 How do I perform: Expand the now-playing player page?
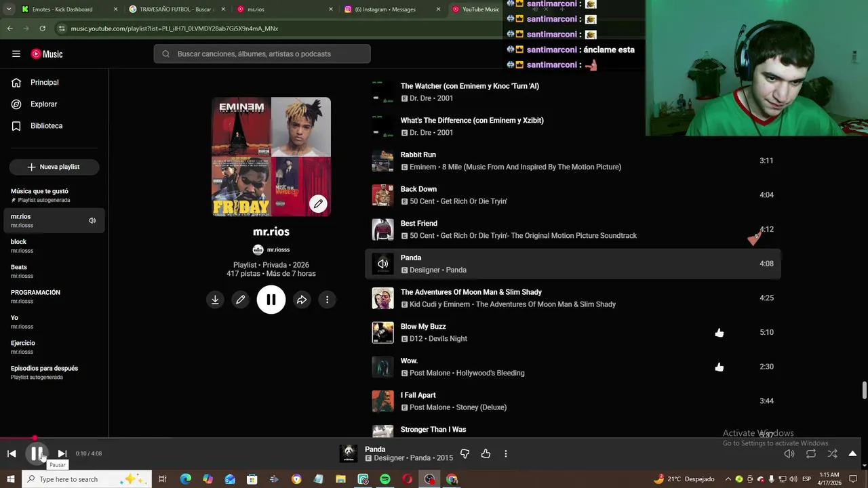pyautogui.click(x=852, y=453)
